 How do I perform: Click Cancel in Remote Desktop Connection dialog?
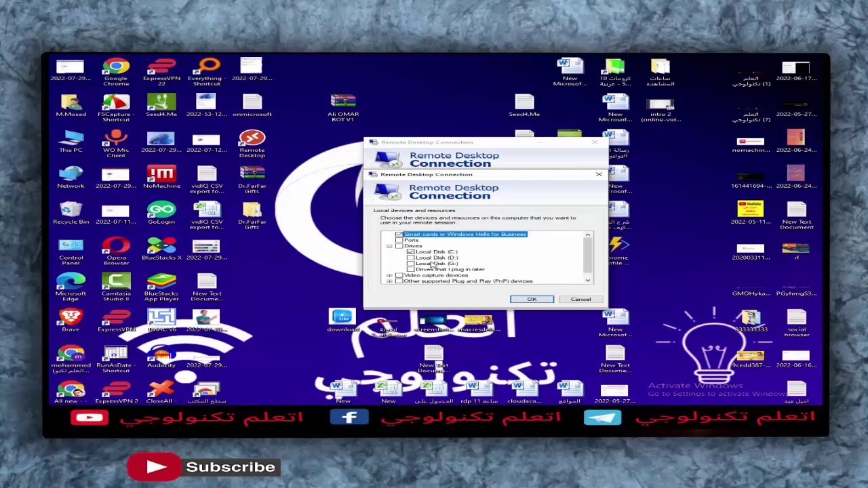580,299
